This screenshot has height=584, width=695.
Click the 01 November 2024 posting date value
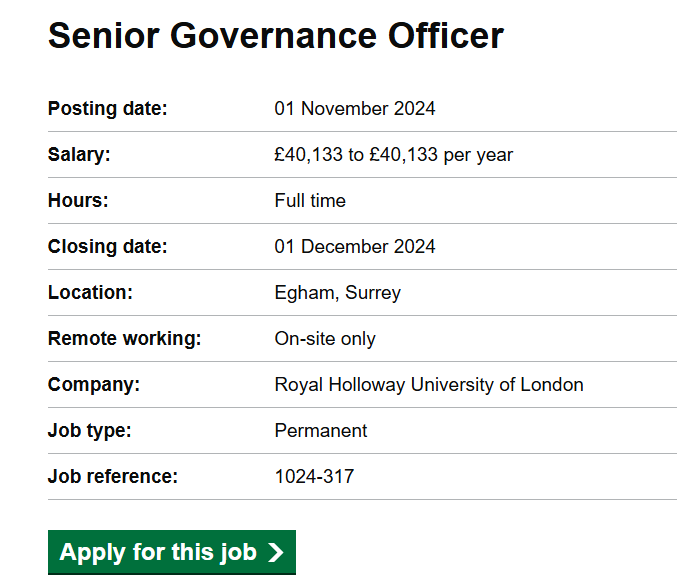pyautogui.click(x=355, y=109)
